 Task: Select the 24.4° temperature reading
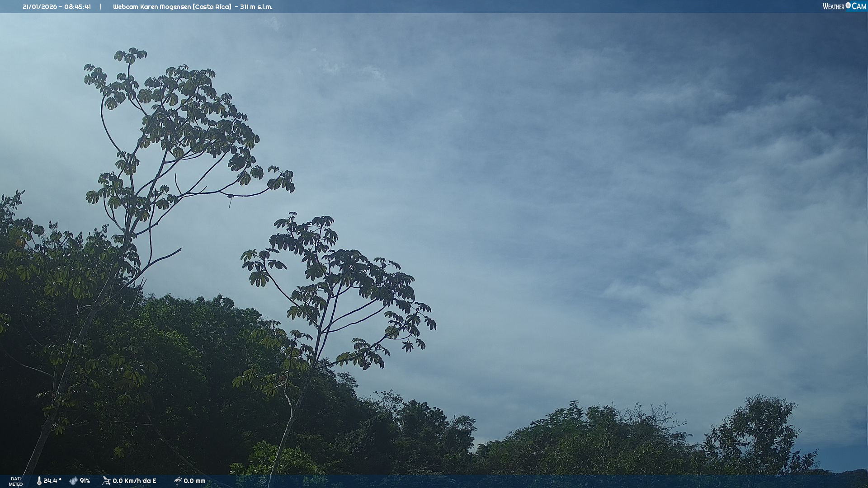tap(52, 481)
